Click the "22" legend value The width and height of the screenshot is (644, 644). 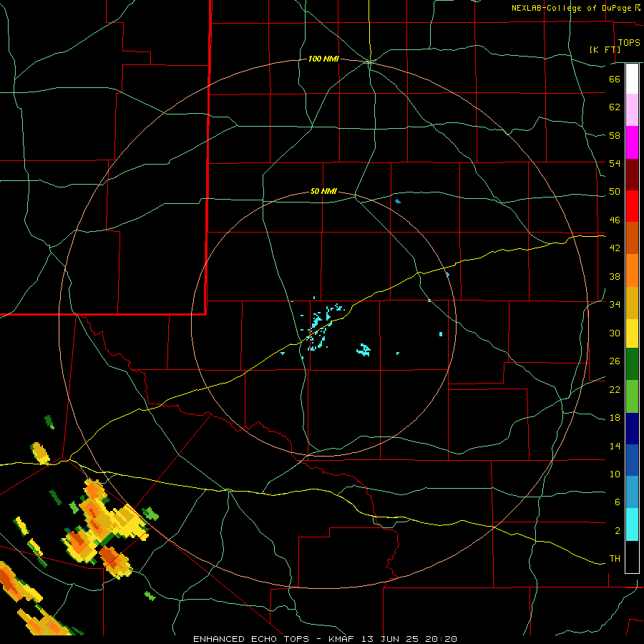coord(615,389)
